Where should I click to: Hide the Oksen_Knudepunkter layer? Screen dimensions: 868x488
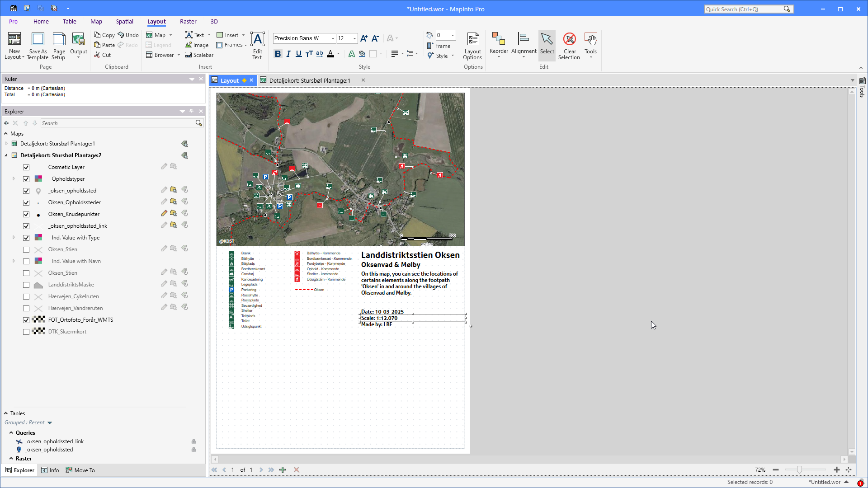pos(26,214)
